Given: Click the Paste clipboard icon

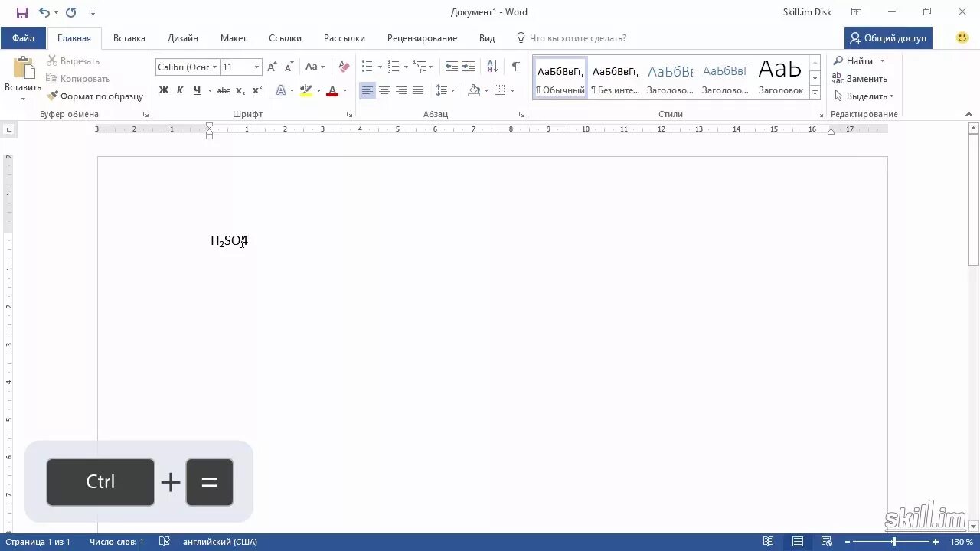Looking at the screenshot, I should pos(23,69).
